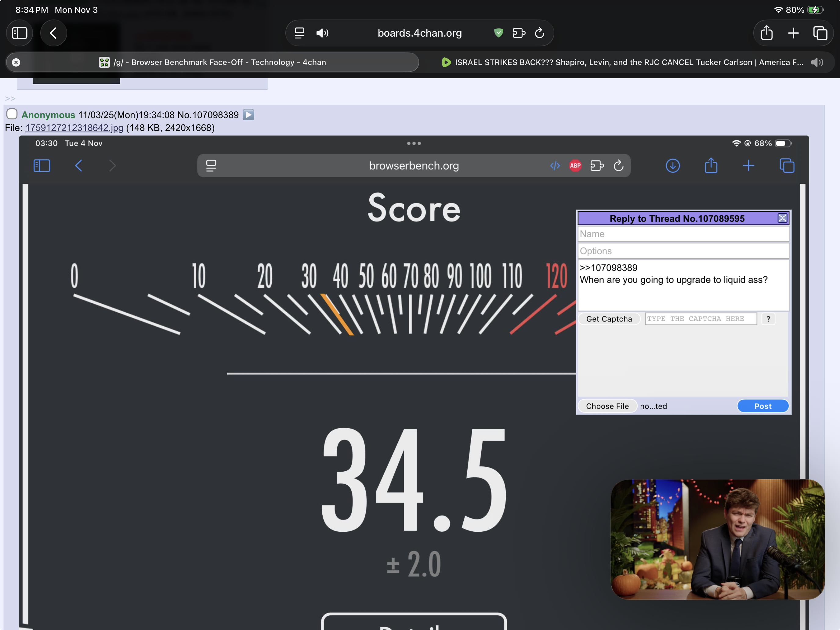Image resolution: width=840 pixels, height=630 pixels.
Task: Click the blue Post button
Action: (x=762, y=406)
